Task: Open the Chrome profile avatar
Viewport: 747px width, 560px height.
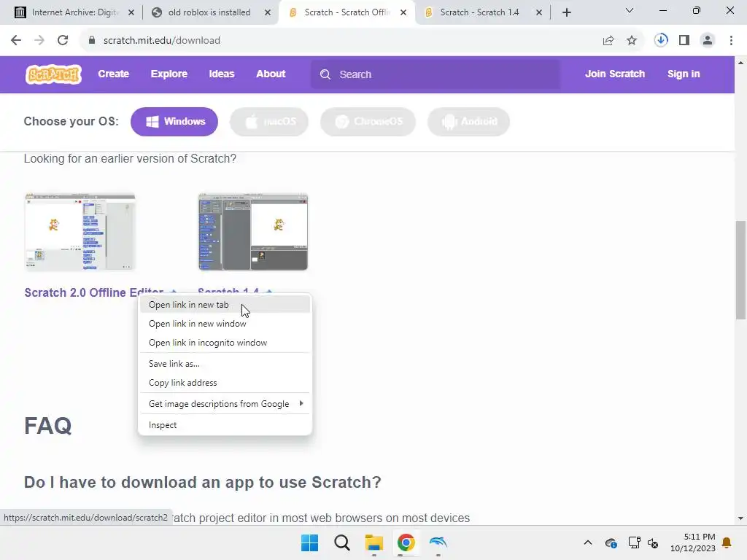Action: (x=708, y=40)
